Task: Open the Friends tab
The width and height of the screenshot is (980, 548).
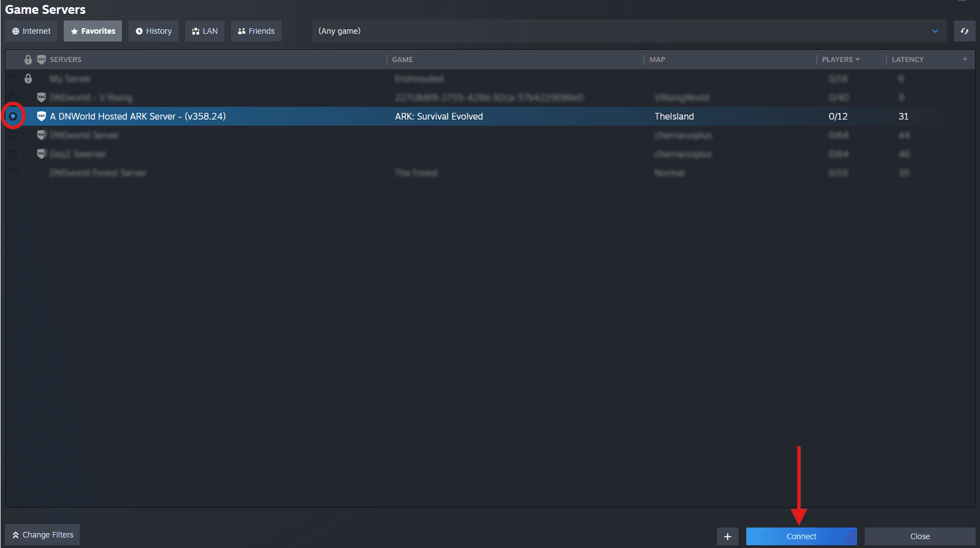Action: (256, 31)
